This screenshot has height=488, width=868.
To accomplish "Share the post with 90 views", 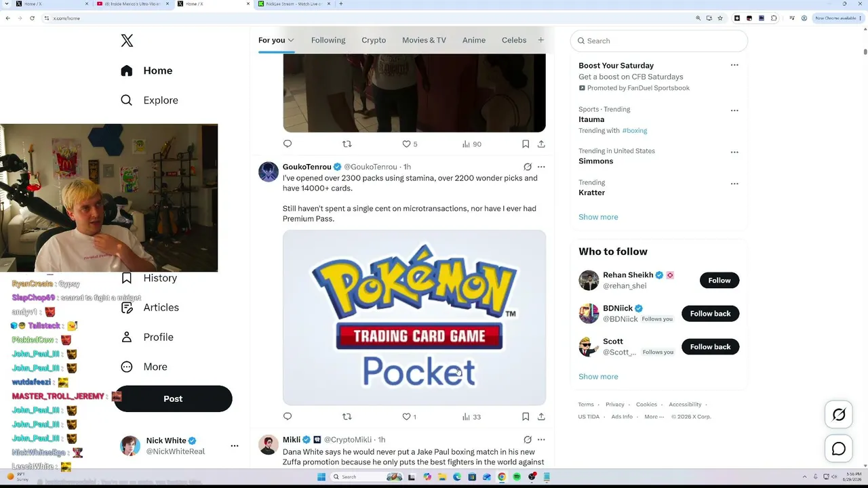I will pyautogui.click(x=541, y=144).
